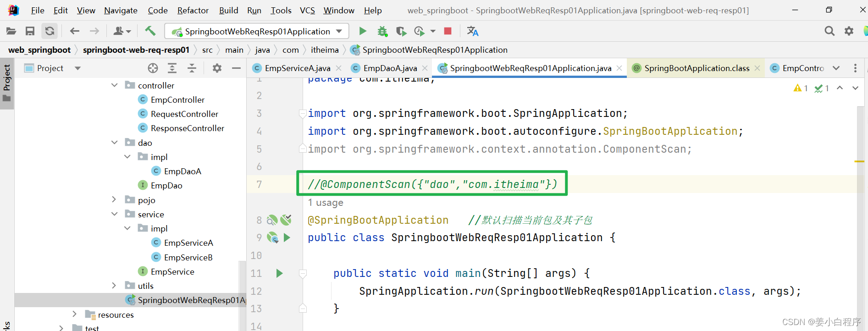Start debugging with the bug icon

[382, 31]
